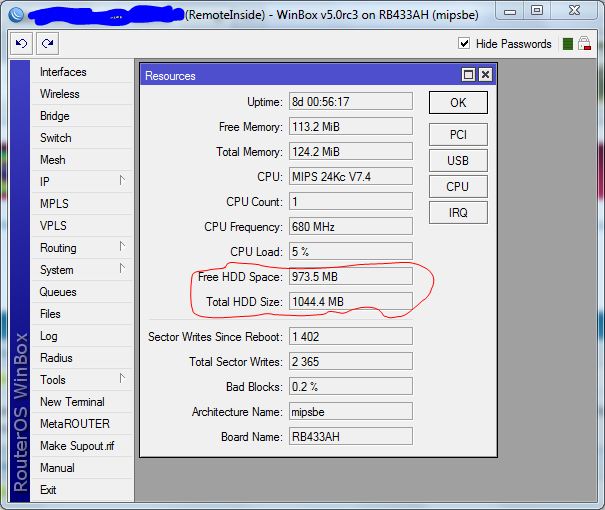
Task: Click Sector Writes Since Reboot value field
Action: tap(351, 336)
